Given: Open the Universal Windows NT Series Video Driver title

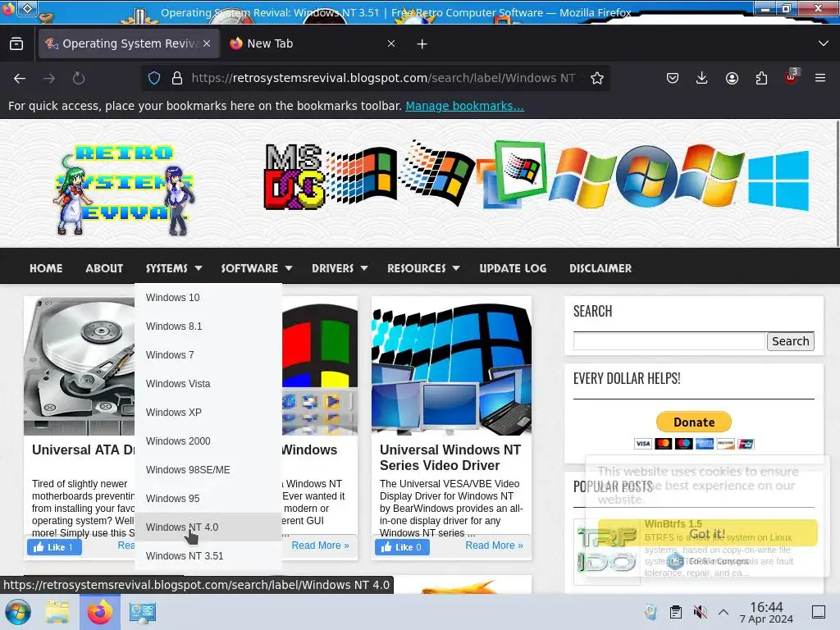Looking at the screenshot, I should (450, 458).
